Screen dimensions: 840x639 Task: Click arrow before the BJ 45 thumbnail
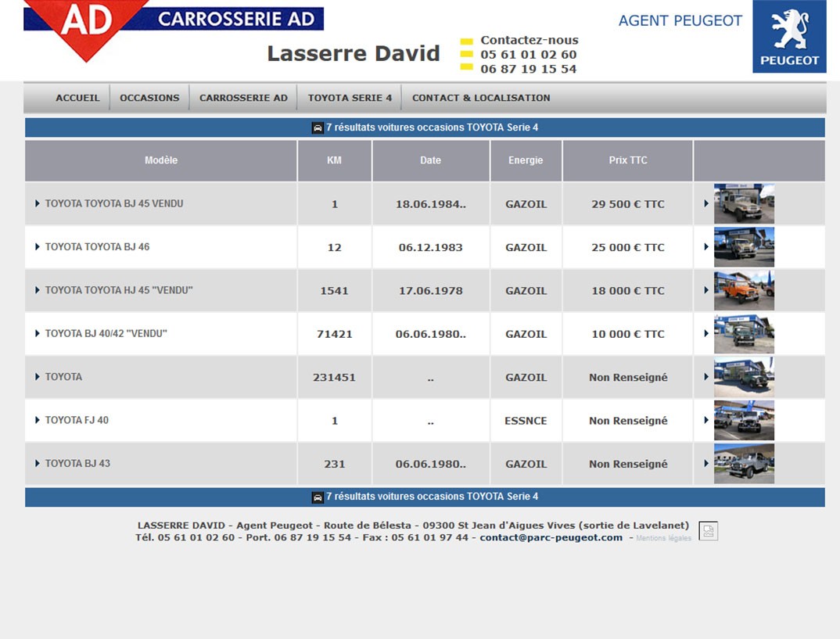coord(706,203)
